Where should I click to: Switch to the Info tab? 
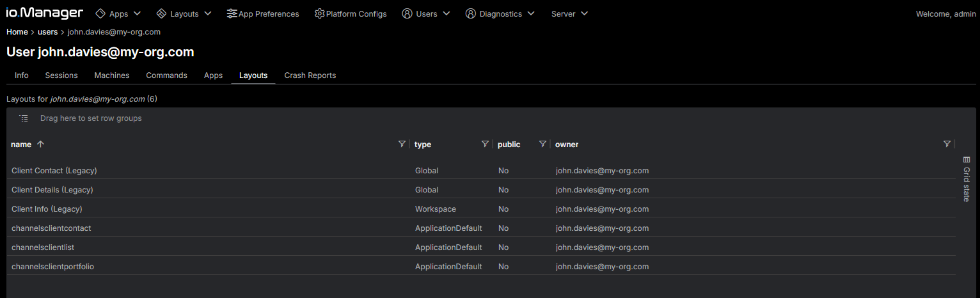(x=22, y=75)
